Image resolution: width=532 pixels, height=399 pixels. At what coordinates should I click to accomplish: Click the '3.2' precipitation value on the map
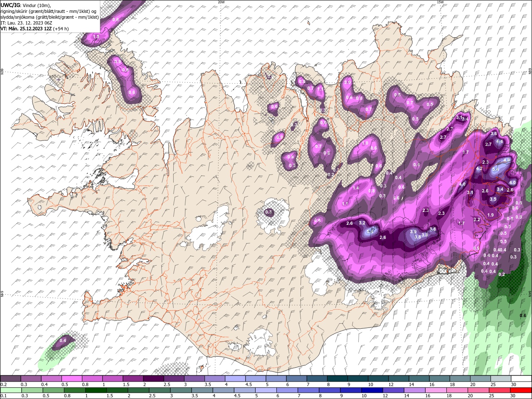tap(362, 223)
